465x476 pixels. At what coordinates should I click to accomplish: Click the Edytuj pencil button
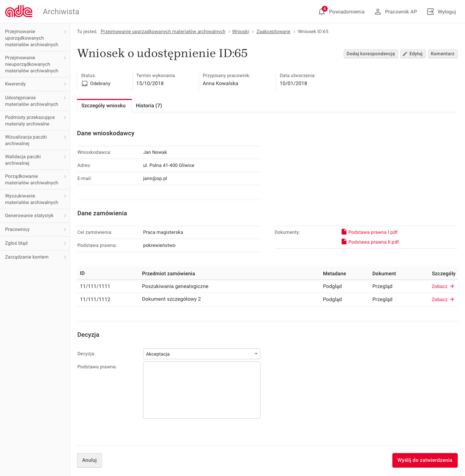tap(413, 54)
